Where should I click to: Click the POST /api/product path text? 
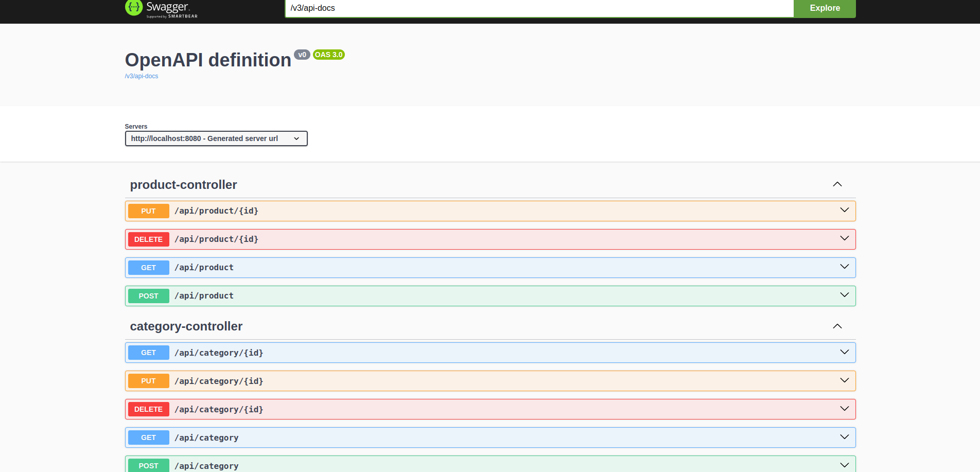coord(204,296)
